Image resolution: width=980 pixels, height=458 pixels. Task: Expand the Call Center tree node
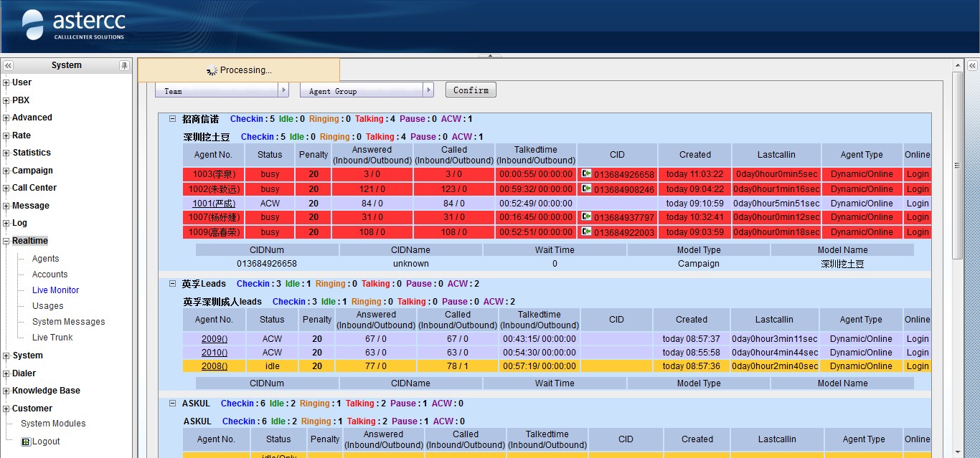point(6,189)
